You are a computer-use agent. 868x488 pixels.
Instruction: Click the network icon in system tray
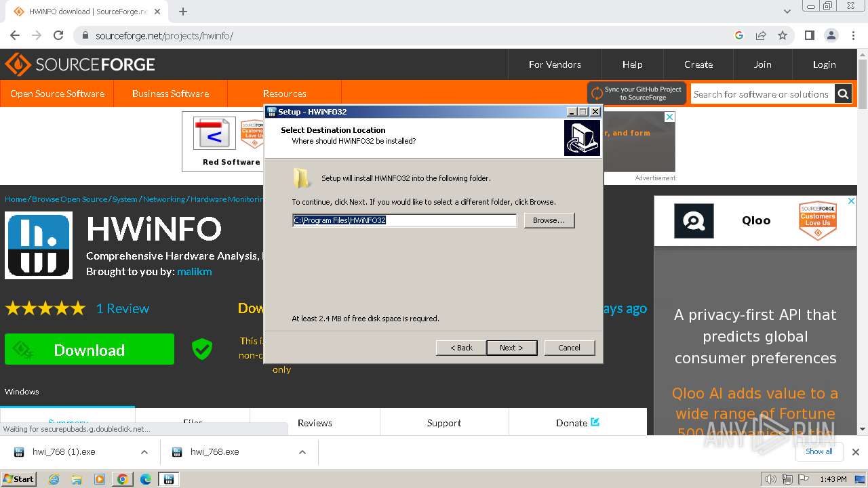(787, 479)
